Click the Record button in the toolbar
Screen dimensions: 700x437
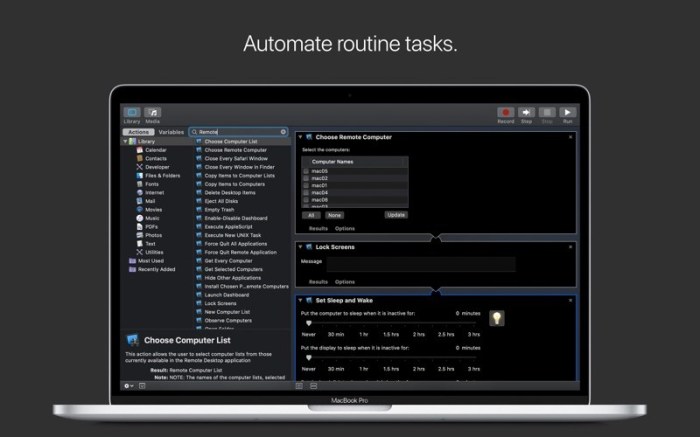(x=506, y=113)
